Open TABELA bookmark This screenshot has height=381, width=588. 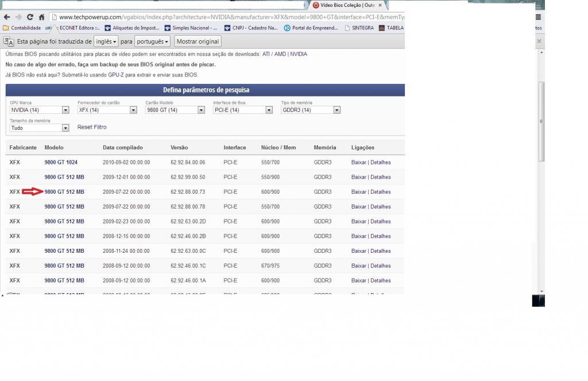(x=392, y=28)
